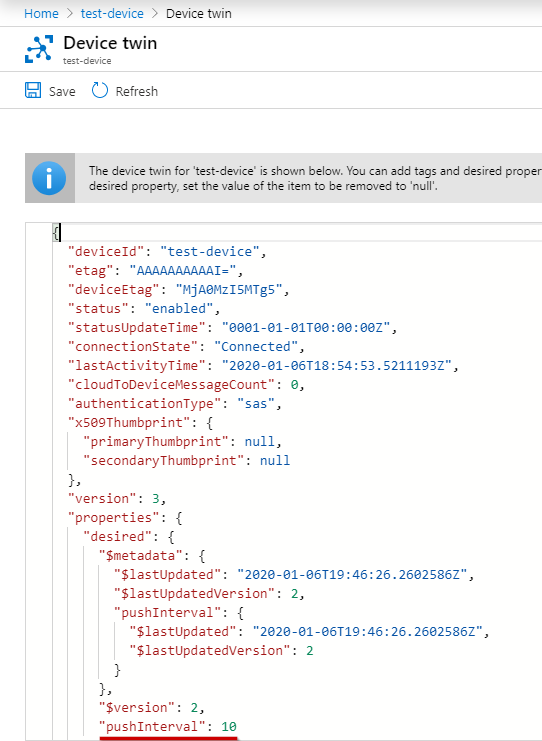Click the "deviceEtag" value MjA0MzI5MTg5
The image size is (542, 741).
(229, 289)
